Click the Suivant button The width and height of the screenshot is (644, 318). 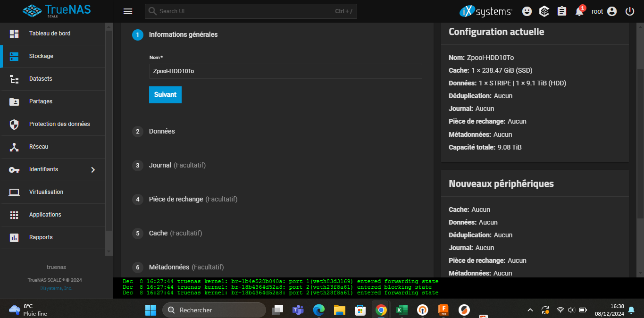165,94
